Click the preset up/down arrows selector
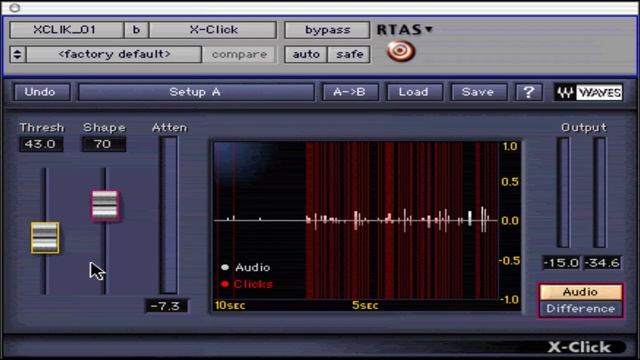Image resolution: width=640 pixels, height=360 pixels. (x=17, y=54)
